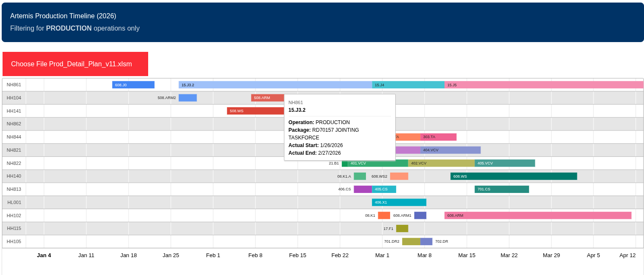
Task: Select the Mar 8 axis label
Action: click(x=425, y=255)
